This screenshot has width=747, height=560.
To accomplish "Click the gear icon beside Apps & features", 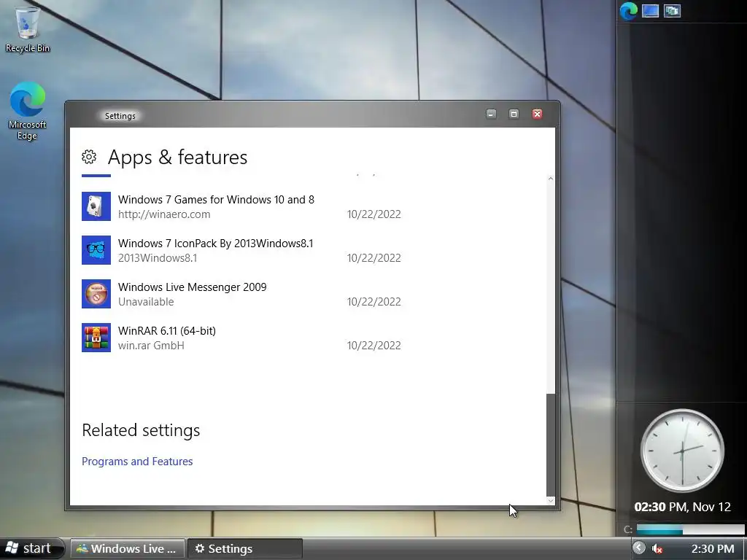I will click(x=89, y=157).
